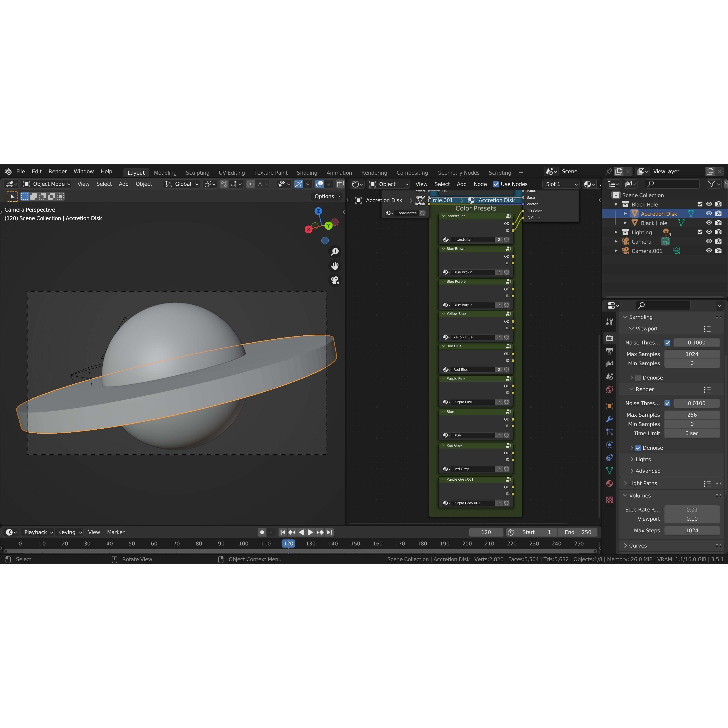728x728 pixels.
Task: Click the play reverse button in timeline
Action: (301, 532)
